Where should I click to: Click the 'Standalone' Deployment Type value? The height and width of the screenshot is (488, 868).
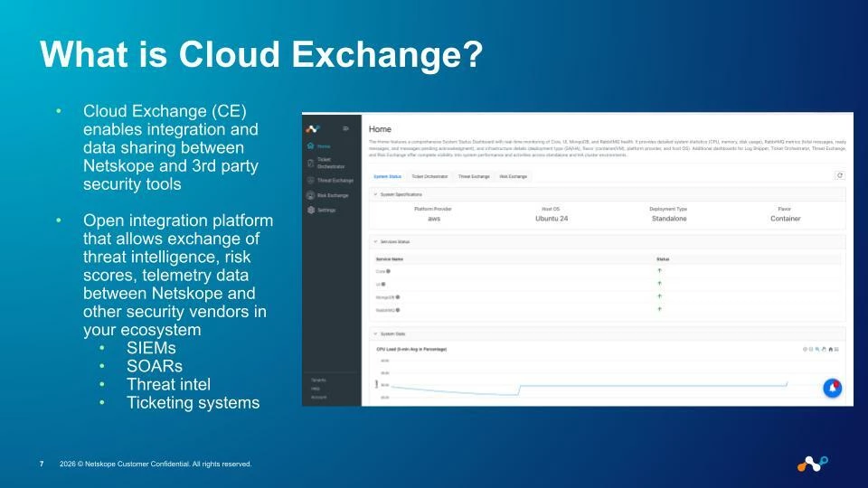pos(669,219)
